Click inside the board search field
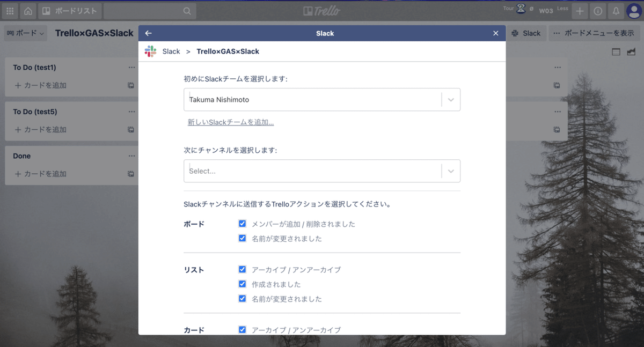 coord(150,11)
